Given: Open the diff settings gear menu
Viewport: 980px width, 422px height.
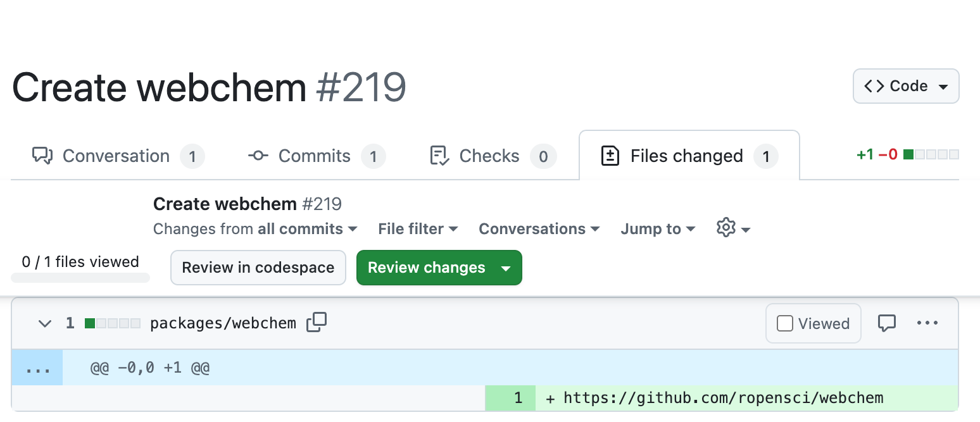Looking at the screenshot, I should 727,228.
